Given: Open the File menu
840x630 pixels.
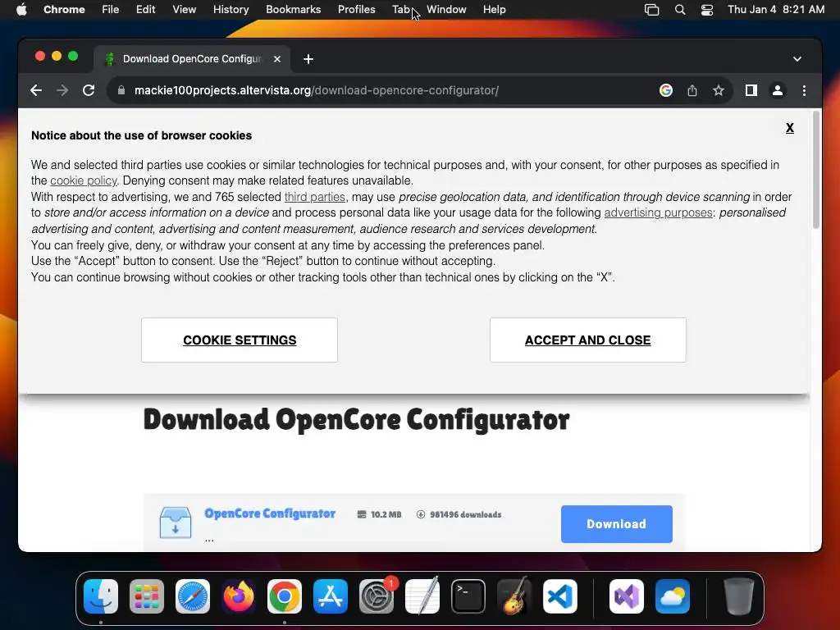Looking at the screenshot, I should click(x=111, y=10).
